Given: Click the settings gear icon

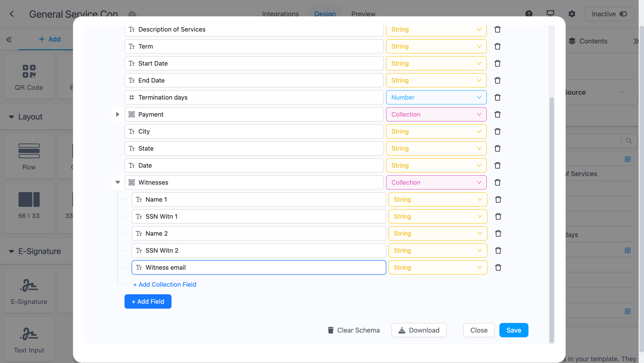Looking at the screenshot, I should pos(572,14).
